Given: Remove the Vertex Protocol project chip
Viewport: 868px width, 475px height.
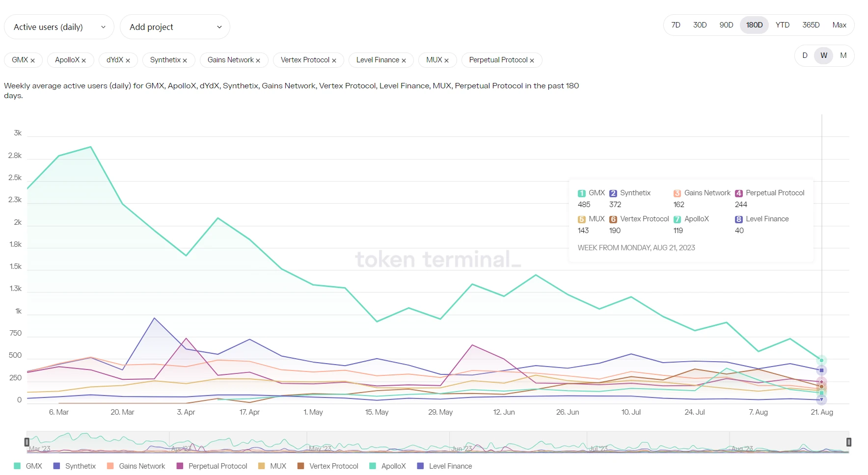Looking at the screenshot, I should (x=334, y=60).
